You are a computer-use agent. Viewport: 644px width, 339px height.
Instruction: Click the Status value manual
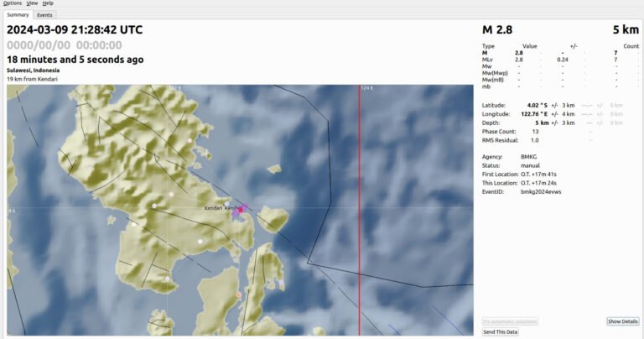(530, 165)
